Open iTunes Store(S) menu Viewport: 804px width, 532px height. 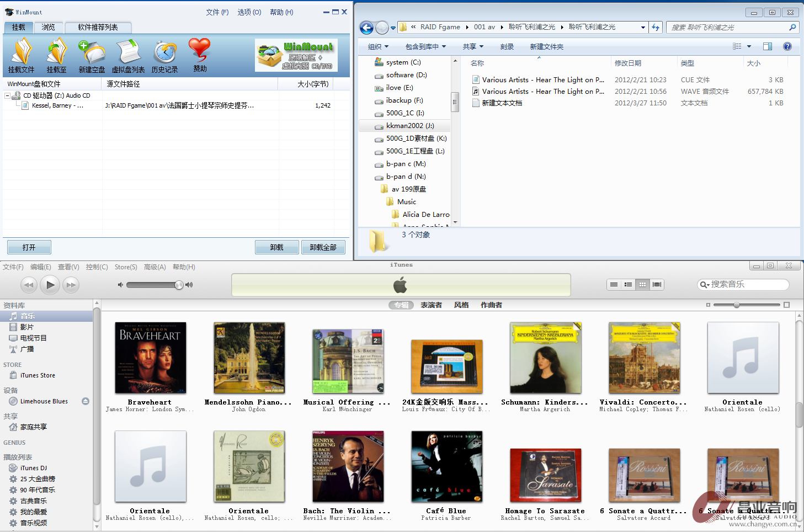coord(126,267)
